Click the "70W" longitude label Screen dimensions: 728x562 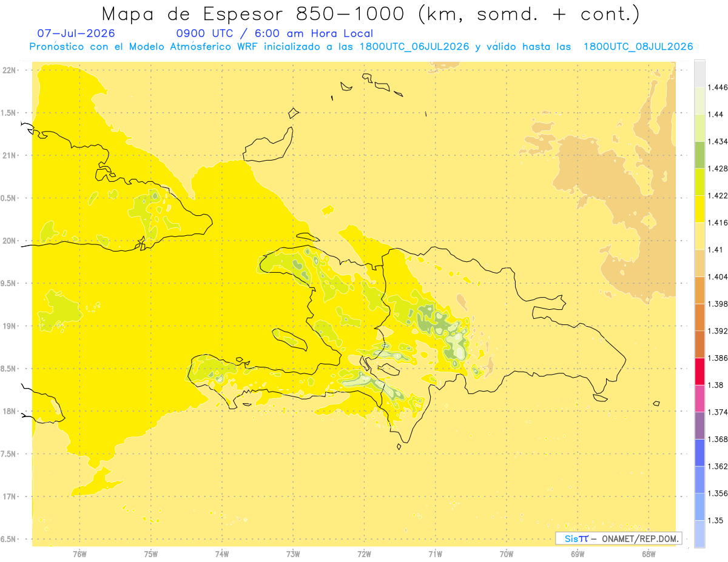point(506,554)
